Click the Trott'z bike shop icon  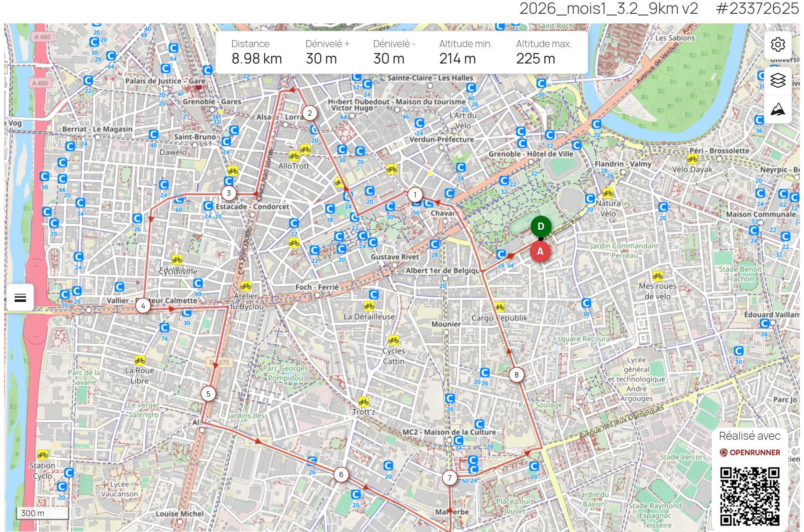[363, 402]
